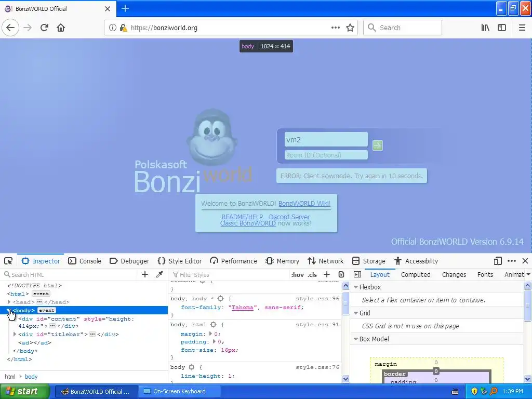The image size is (532, 399).
Task: Expand padding shorthand value triangle
Action: click(214, 341)
